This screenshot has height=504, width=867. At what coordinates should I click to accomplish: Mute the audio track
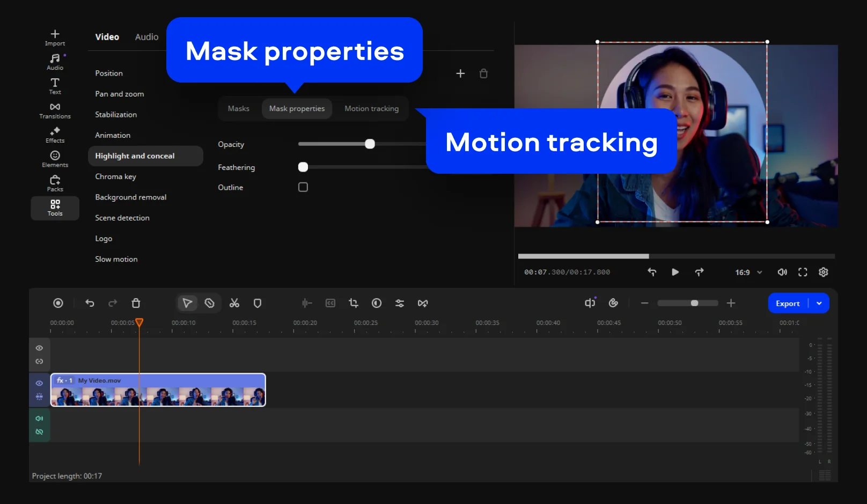coord(39,418)
